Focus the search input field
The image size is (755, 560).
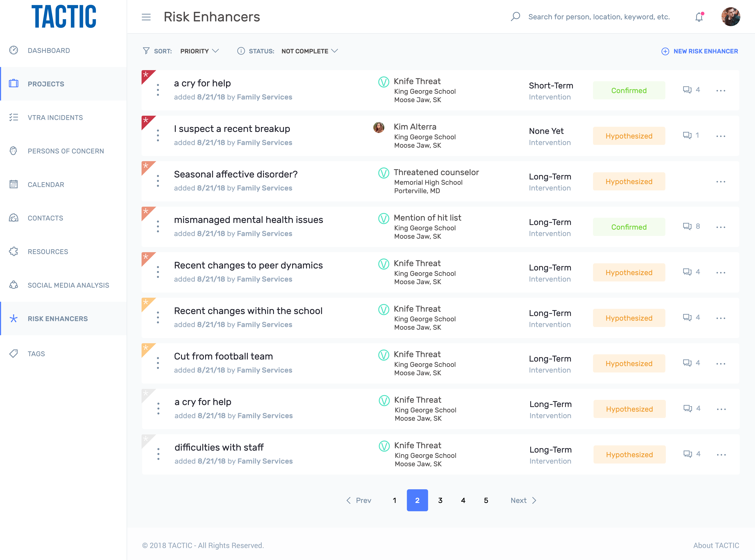[599, 17]
